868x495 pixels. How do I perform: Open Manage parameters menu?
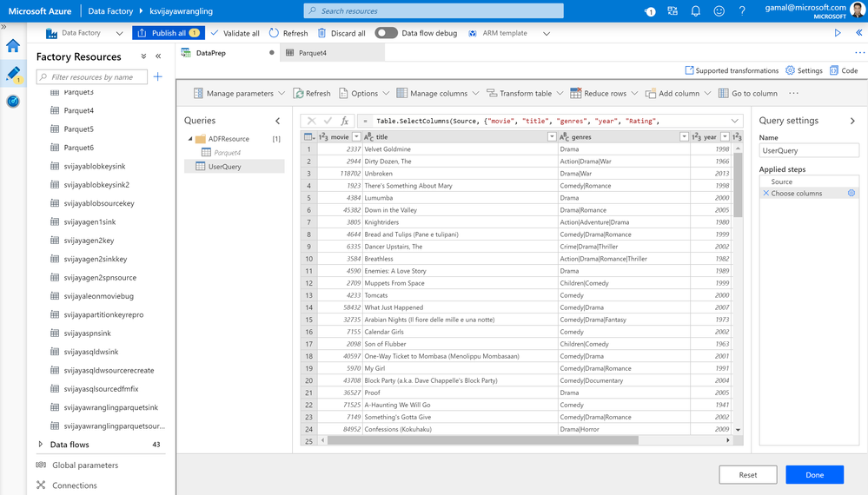(239, 94)
